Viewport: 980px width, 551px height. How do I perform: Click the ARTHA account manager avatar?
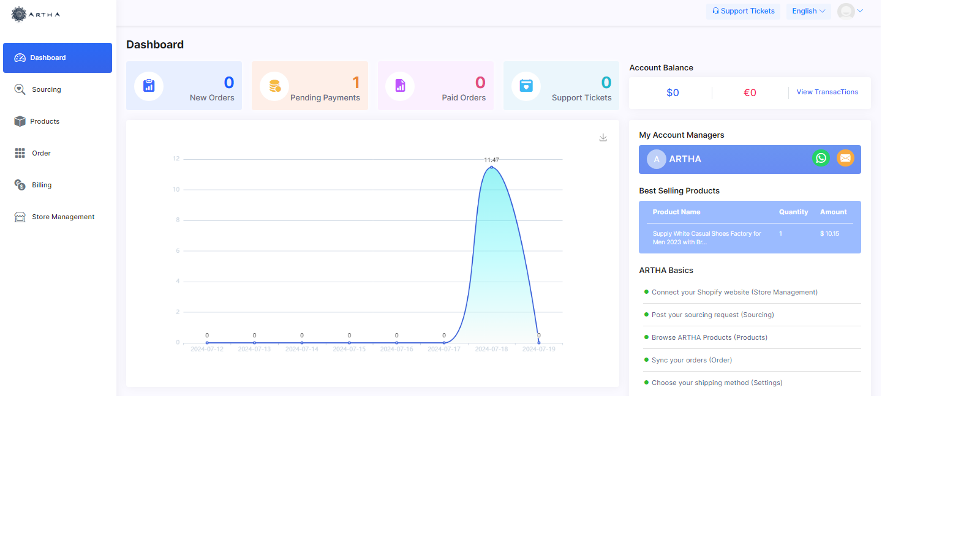[x=657, y=159]
